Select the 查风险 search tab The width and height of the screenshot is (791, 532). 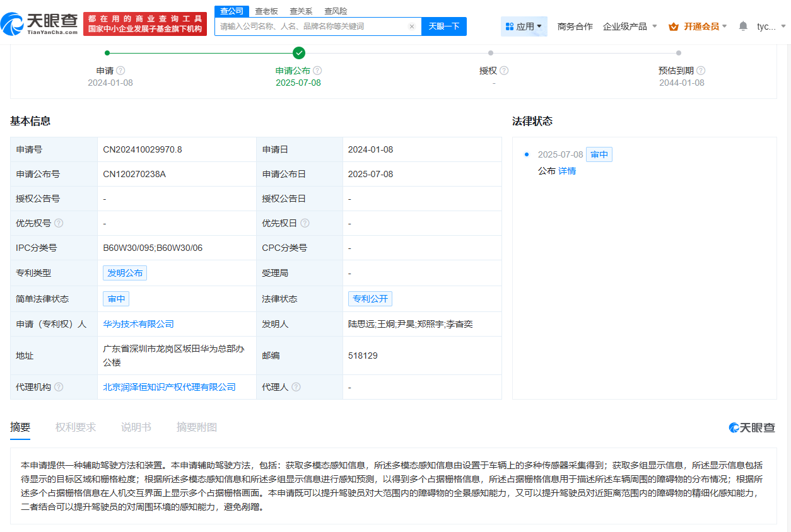coord(336,11)
